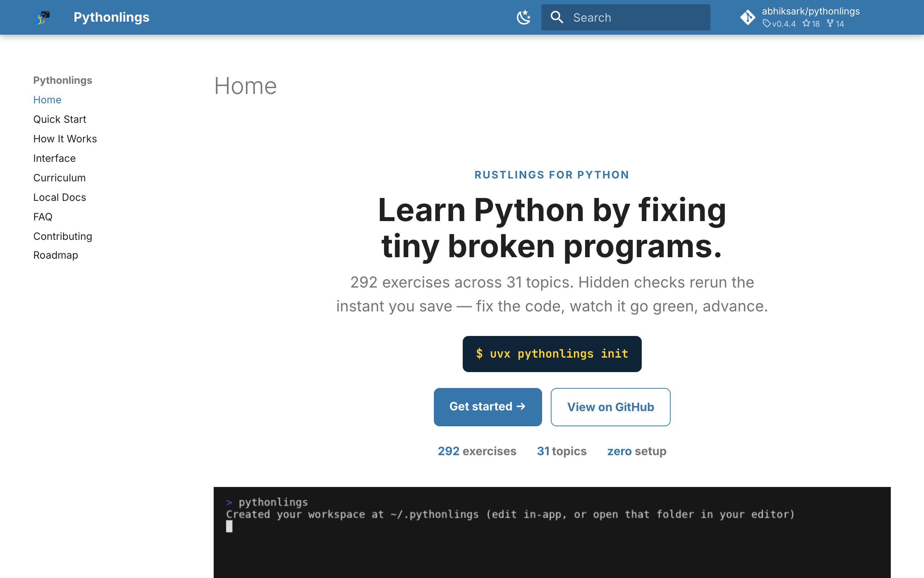This screenshot has width=924, height=578.
Task: Click the v0.4.4 version tag
Action: [779, 24]
